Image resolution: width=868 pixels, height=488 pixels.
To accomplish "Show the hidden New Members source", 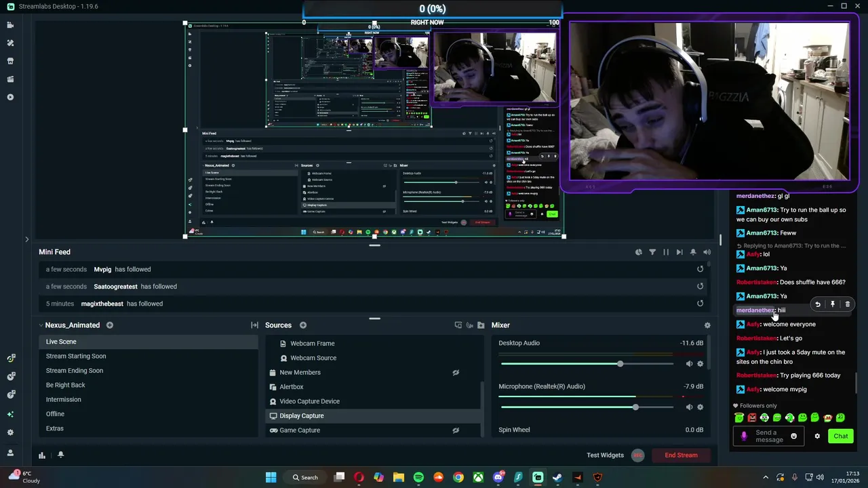I will click(x=456, y=373).
